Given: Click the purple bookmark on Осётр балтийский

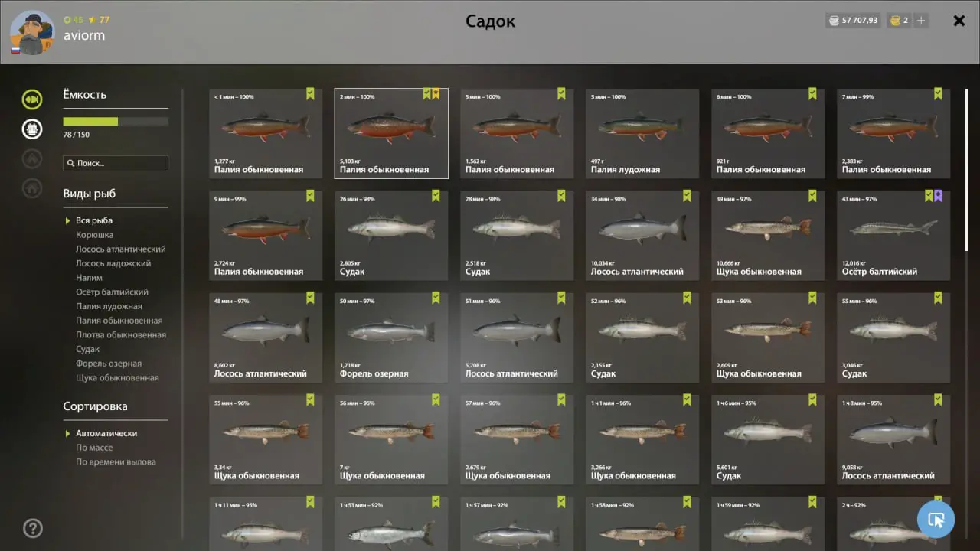Looking at the screenshot, I should [x=938, y=196].
